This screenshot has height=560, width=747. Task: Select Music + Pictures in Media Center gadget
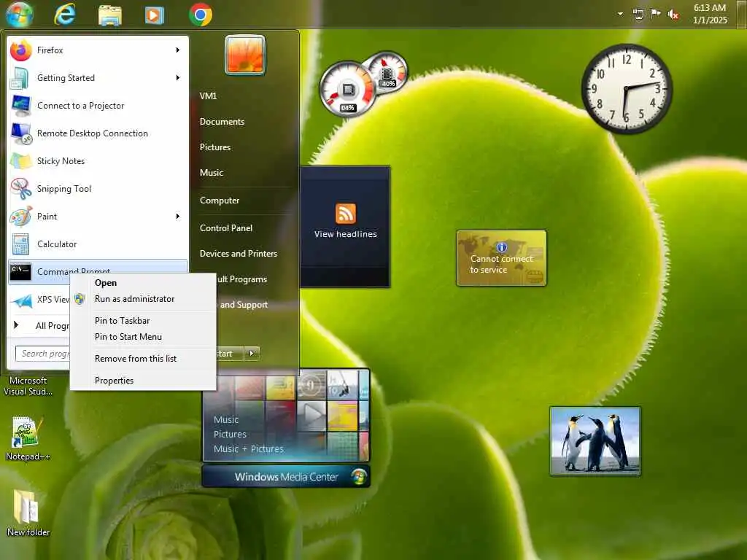pos(248,449)
